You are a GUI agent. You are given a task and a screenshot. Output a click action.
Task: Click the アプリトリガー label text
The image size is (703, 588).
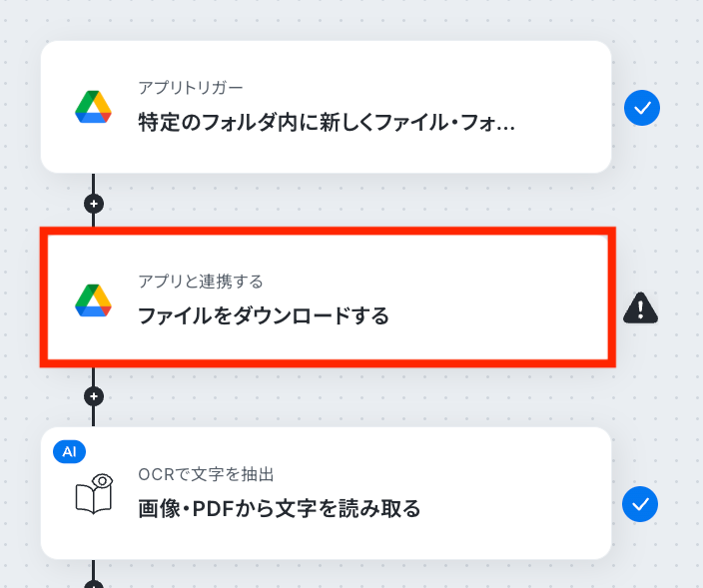point(190,88)
